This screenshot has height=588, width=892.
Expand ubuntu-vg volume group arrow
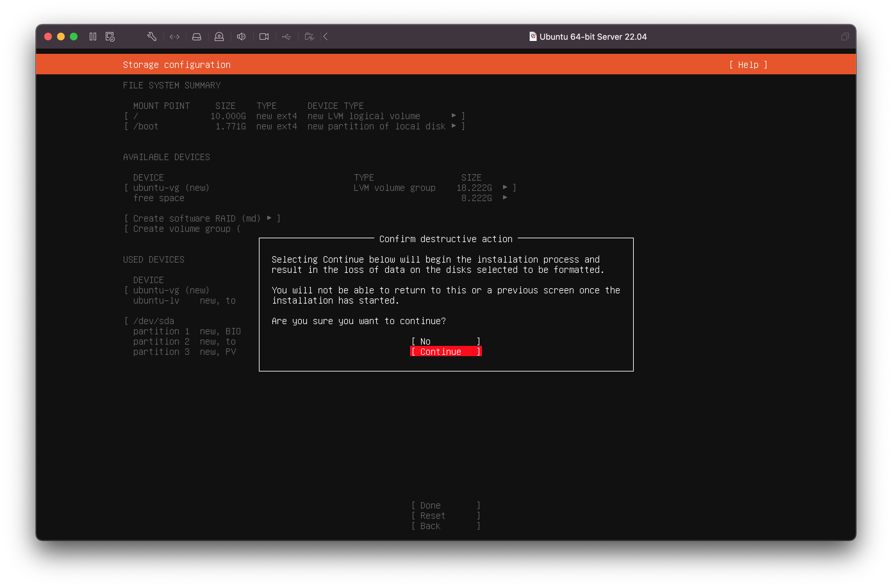(505, 187)
